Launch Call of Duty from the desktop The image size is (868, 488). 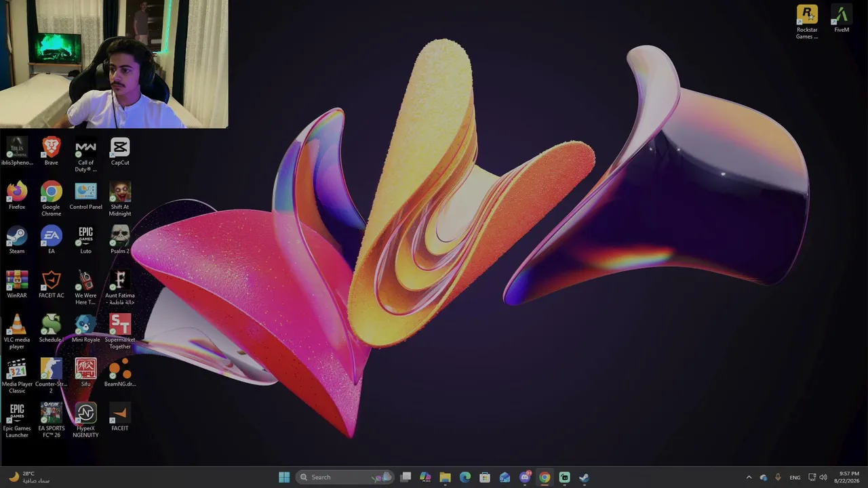click(85, 155)
